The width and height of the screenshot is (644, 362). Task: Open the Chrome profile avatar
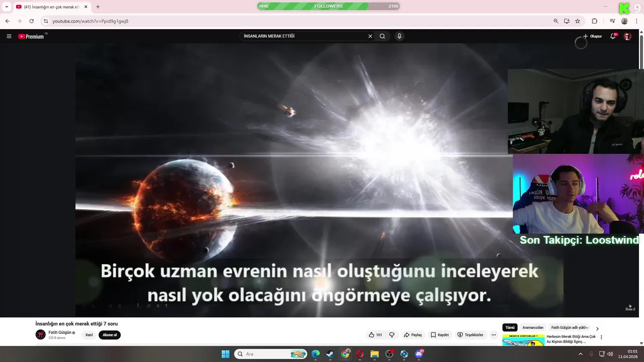pos(624,21)
